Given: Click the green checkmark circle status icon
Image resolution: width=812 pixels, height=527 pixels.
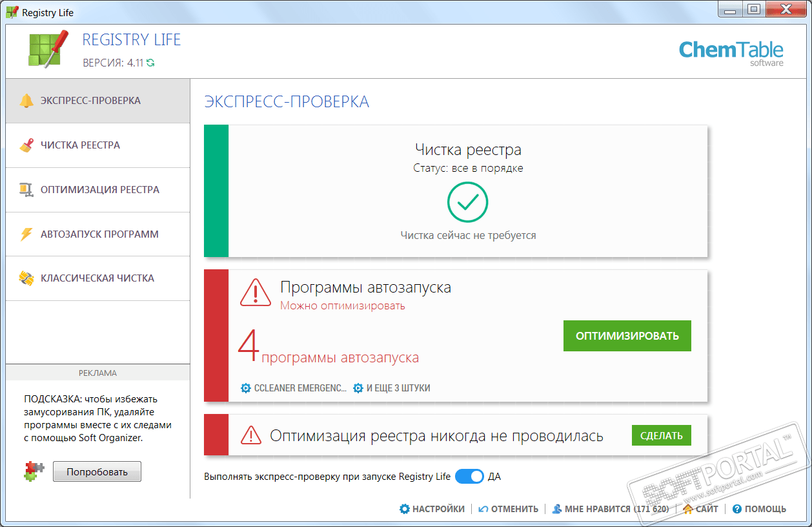Looking at the screenshot, I should click(468, 203).
